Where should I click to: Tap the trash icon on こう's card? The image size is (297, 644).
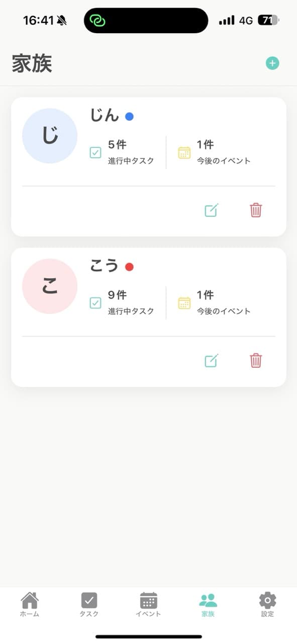tap(255, 361)
